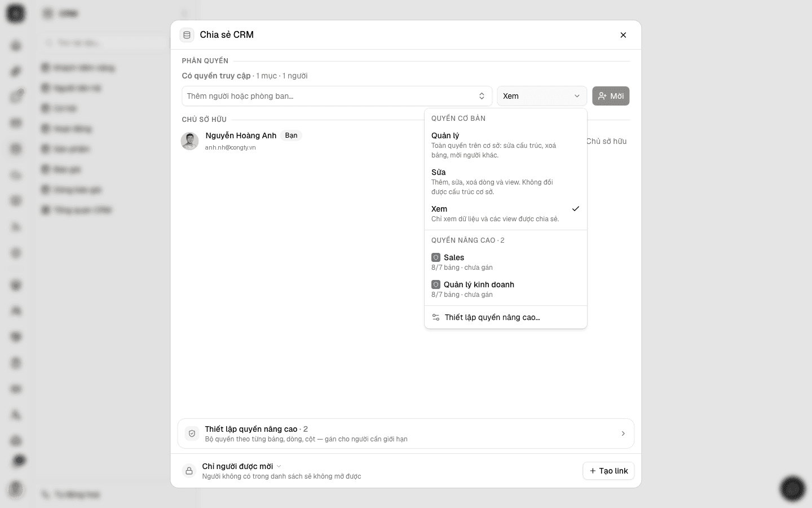Click the Tạo link button
The image size is (812, 508).
coord(608,471)
